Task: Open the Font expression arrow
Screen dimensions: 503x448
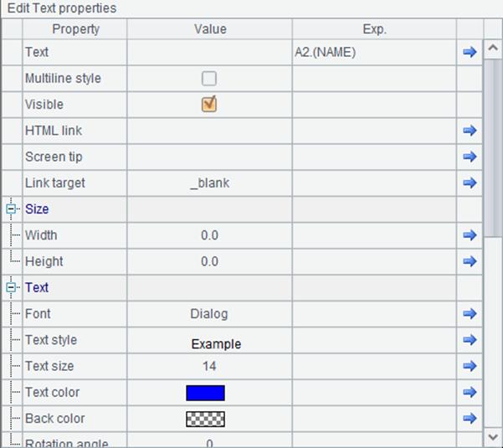Action: point(470,313)
